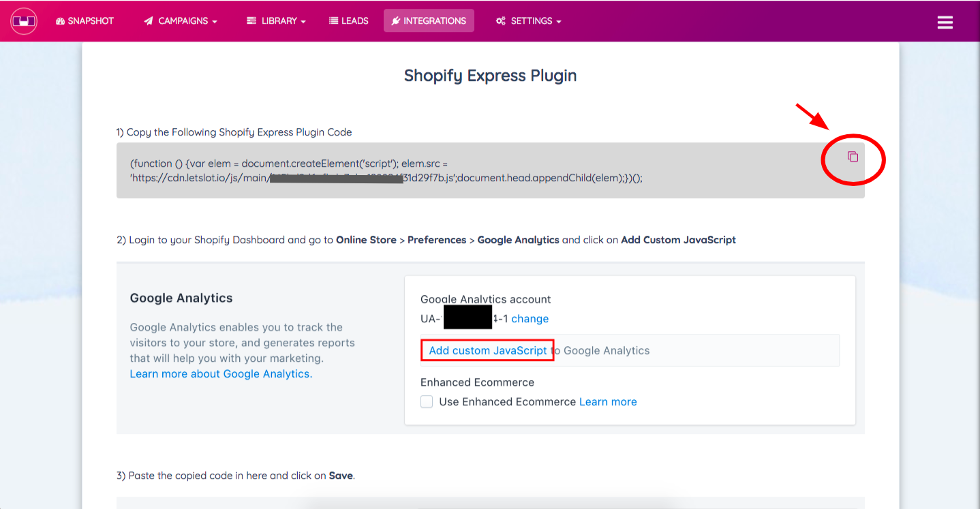The image size is (980, 509).
Task: Click the 'Google Analytics account' label
Action: click(x=486, y=299)
